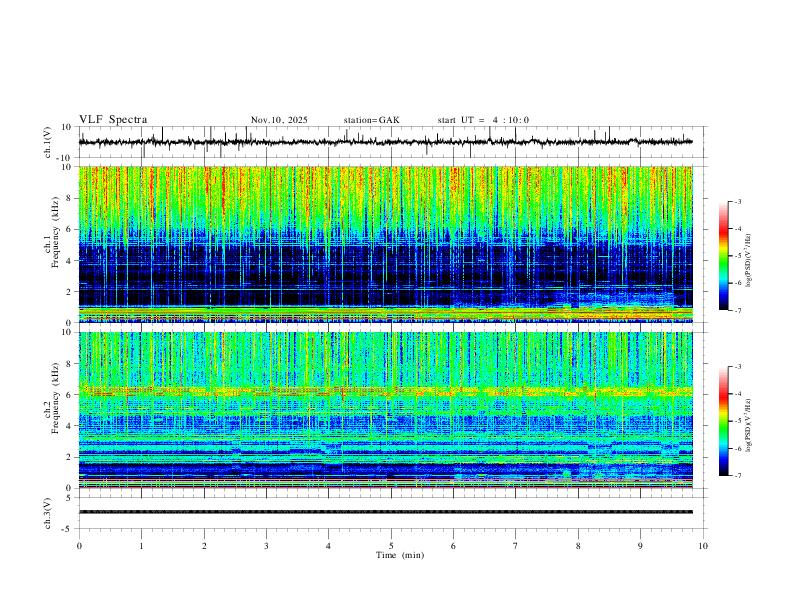Image resolution: width=792 pixels, height=612 pixels.
Task: Click the ch.1 "Frequency (kHz)" axis label
Action: [x=55, y=232]
